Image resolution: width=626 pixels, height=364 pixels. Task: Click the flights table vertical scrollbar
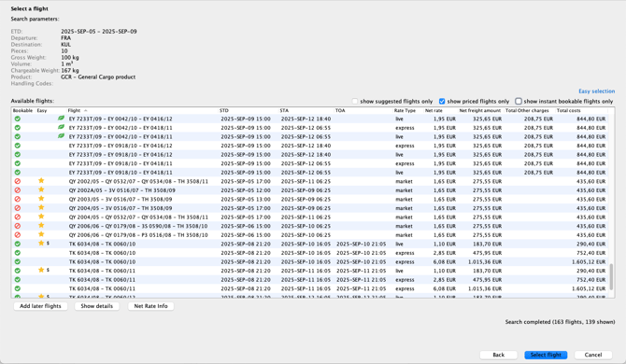(611, 276)
